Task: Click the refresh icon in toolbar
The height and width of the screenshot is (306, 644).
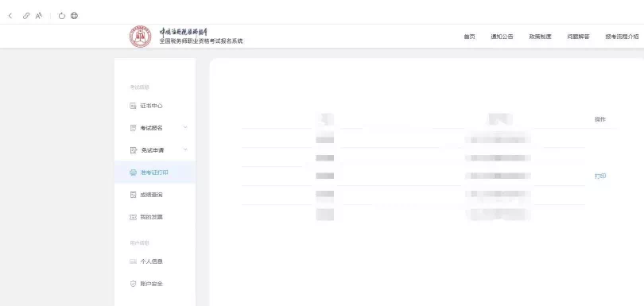Action: (61, 16)
